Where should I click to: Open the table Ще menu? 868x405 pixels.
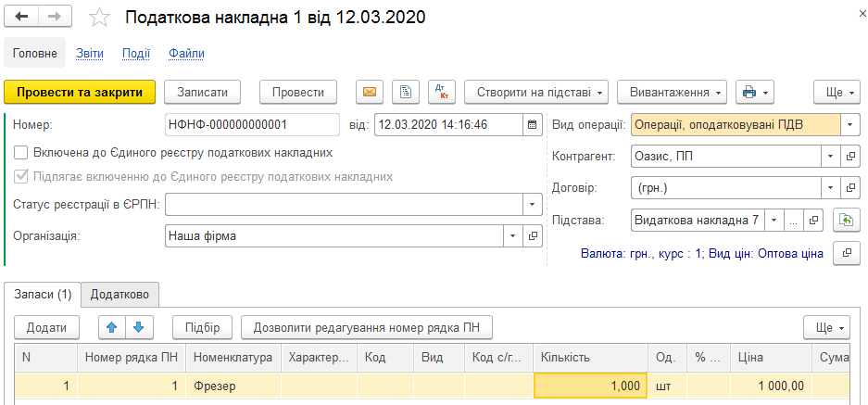(827, 327)
